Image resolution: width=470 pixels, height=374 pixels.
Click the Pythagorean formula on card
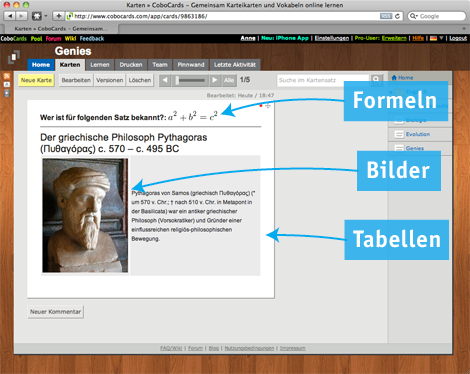(x=193, y=116)
